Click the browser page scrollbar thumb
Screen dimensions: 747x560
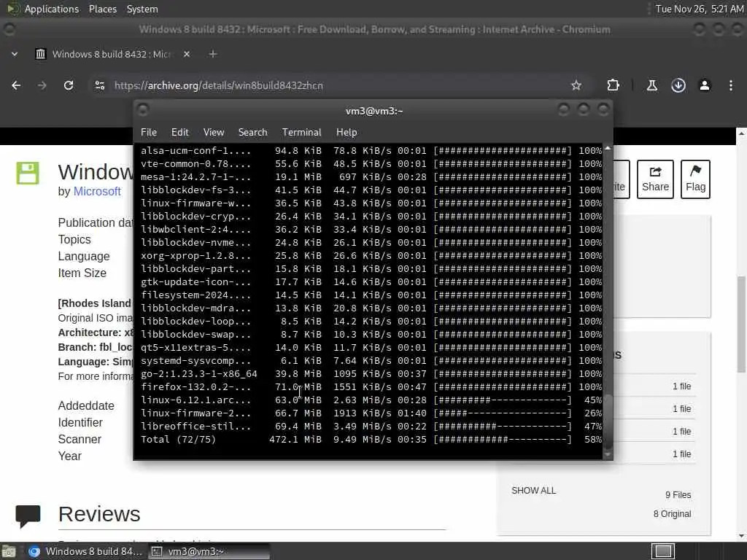pos(741,324)
